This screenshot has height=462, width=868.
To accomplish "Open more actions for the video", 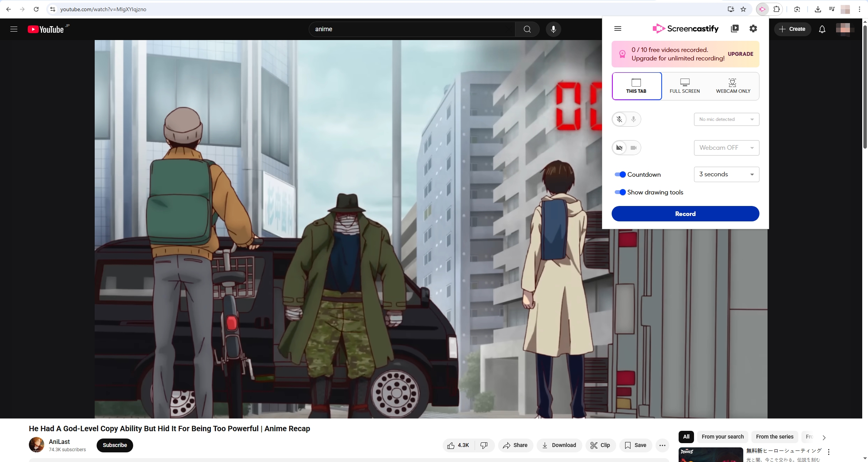I will (662, 445).
